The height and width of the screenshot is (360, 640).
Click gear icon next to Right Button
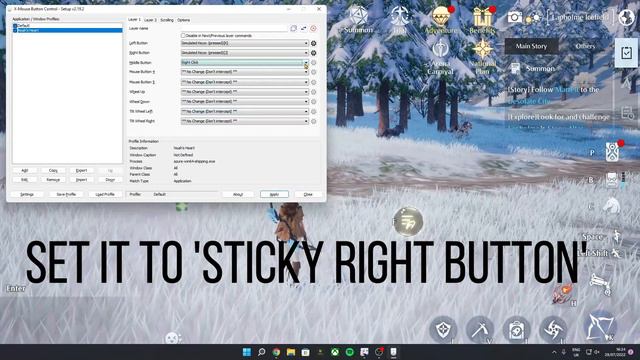pyautogui.click(x=313, y=53)
